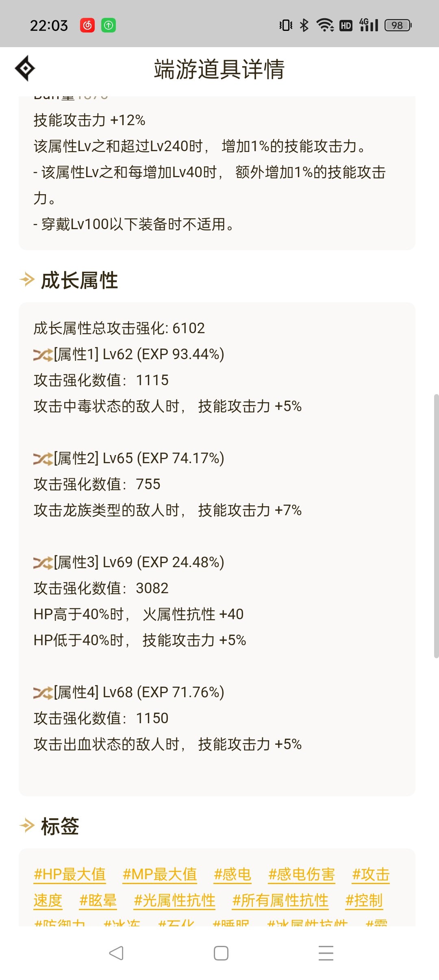Tap the red NetEase Music status icon
The image size is (439, 980).
pos(87,25)
